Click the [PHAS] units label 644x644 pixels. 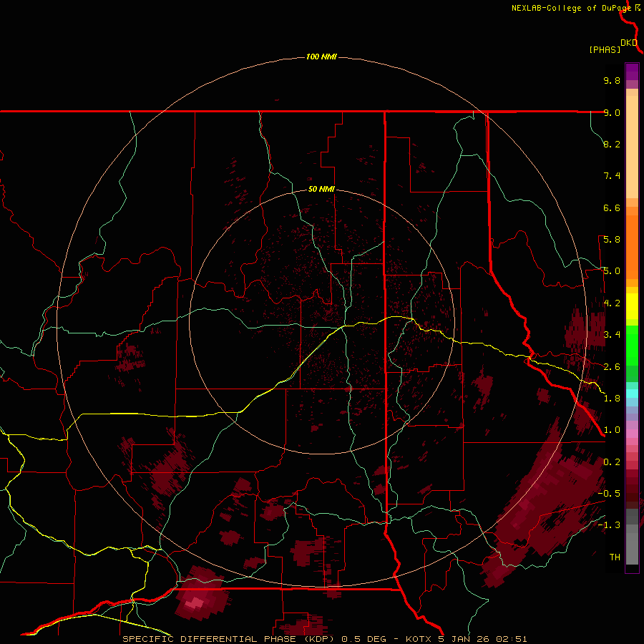(x=605, y=50)
